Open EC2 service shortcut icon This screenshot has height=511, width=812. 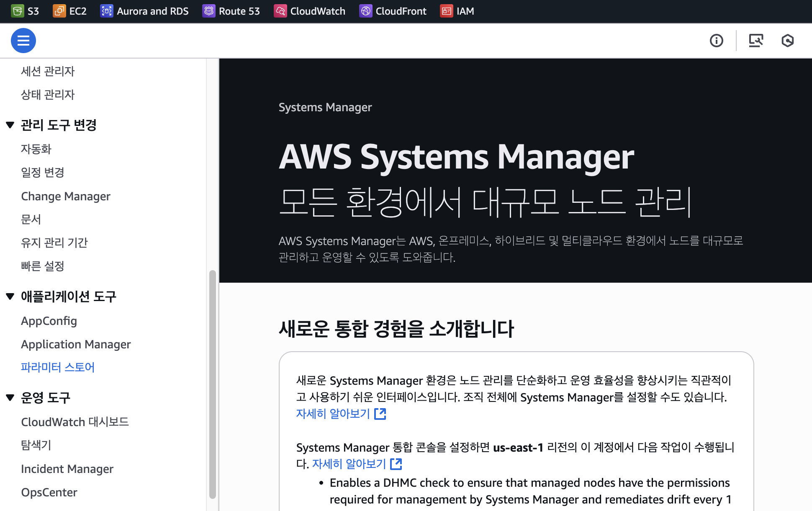coord(59,11)
